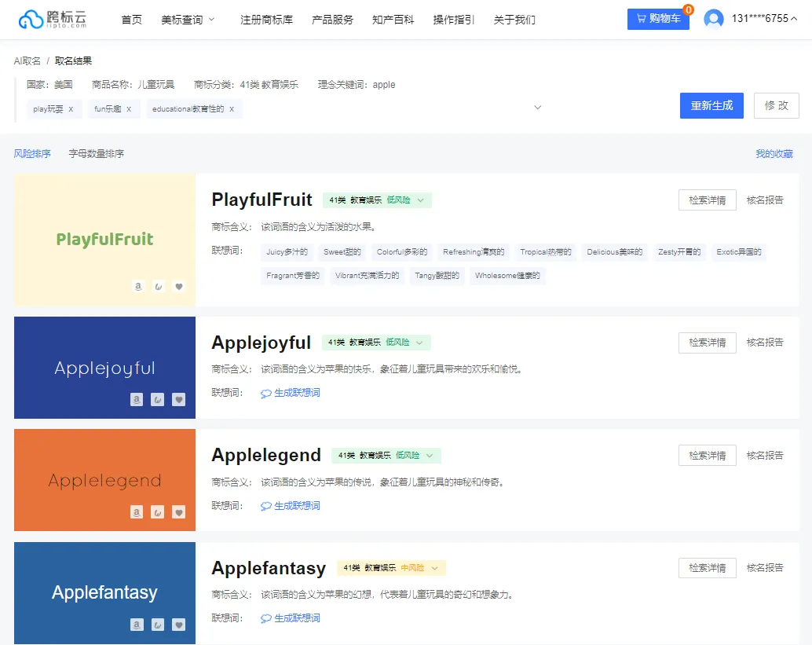This screenshot has height=645, width=812.
Task: Click the Applejoyful blue logo thumbnail
Action: tap(104, 368)
